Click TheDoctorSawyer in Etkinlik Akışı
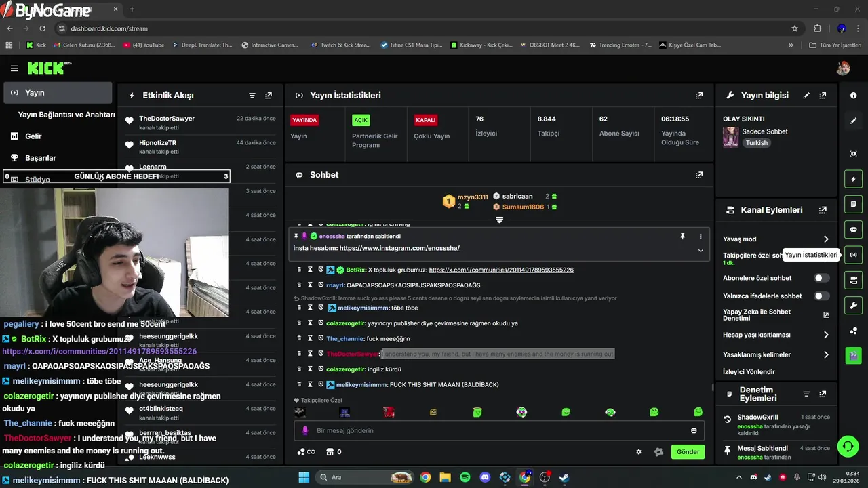This screenshot has width=868, height=488. coord(167,119)
